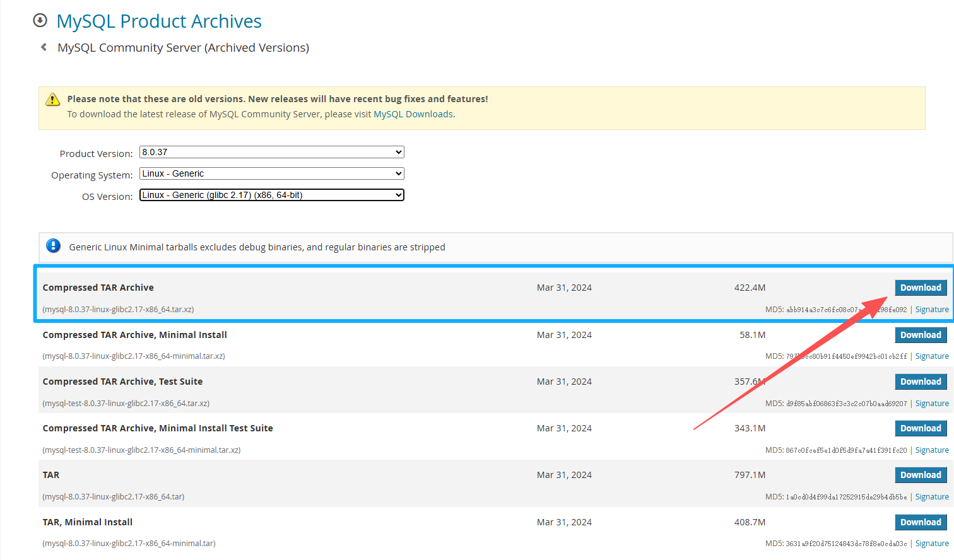
Task: Click the Generic Linux Minimal tarballs note text
Action: click(257, 247)
